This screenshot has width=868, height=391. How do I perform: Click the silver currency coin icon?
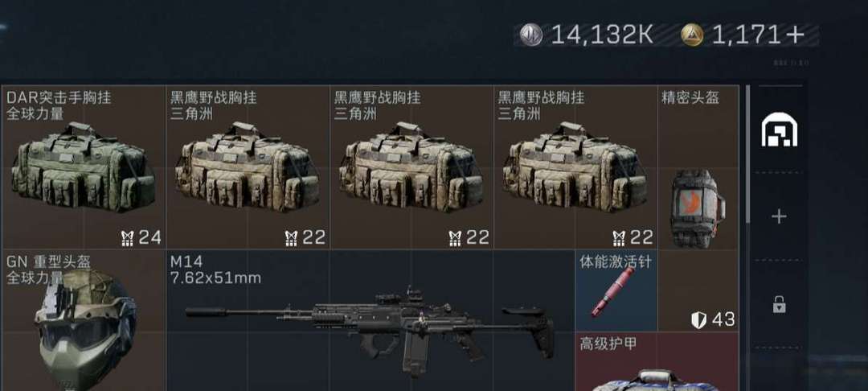[530, 35]
